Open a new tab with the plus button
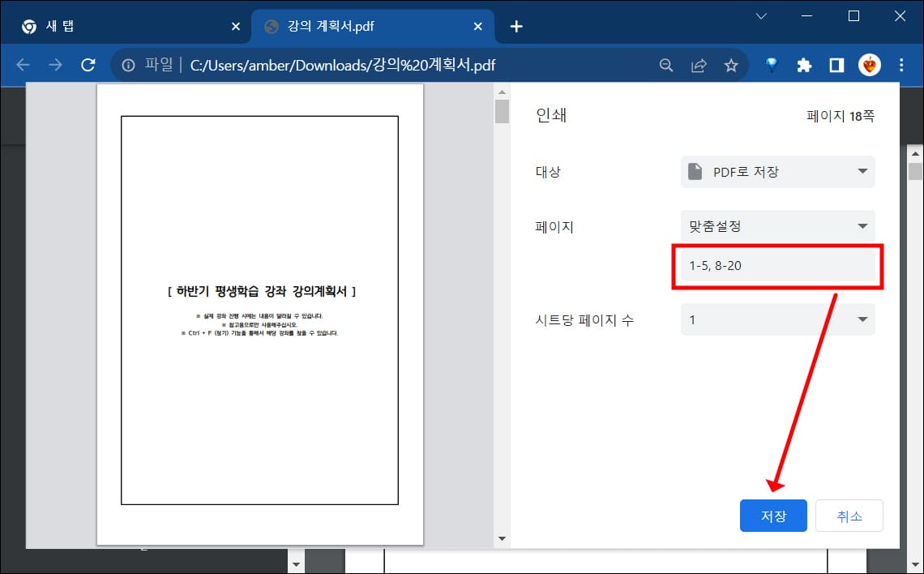Viewport: 924px width, 574px height. (516, 25)
